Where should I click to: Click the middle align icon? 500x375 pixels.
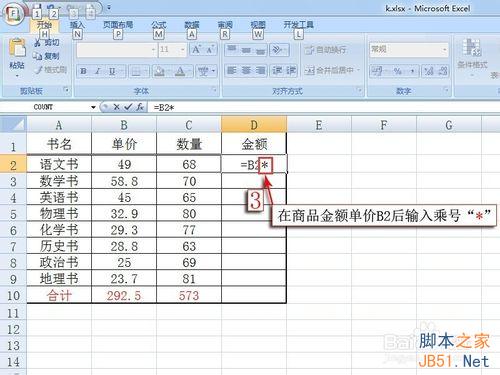[246, 50]
